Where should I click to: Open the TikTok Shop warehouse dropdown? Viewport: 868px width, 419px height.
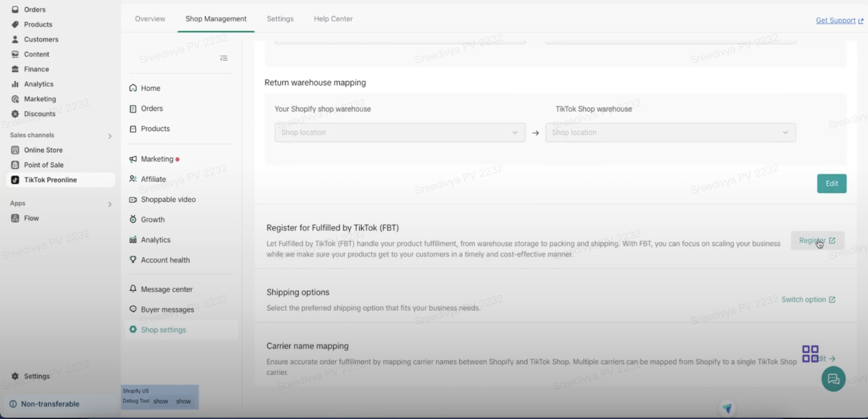click(670, 132)
